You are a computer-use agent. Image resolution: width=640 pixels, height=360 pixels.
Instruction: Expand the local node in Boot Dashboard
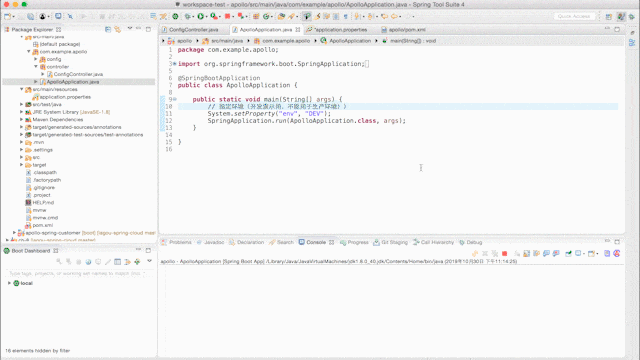9,283
